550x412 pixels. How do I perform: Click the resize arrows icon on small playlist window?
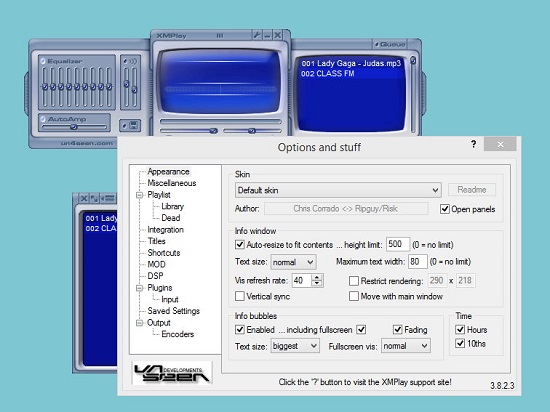[94, 198]
